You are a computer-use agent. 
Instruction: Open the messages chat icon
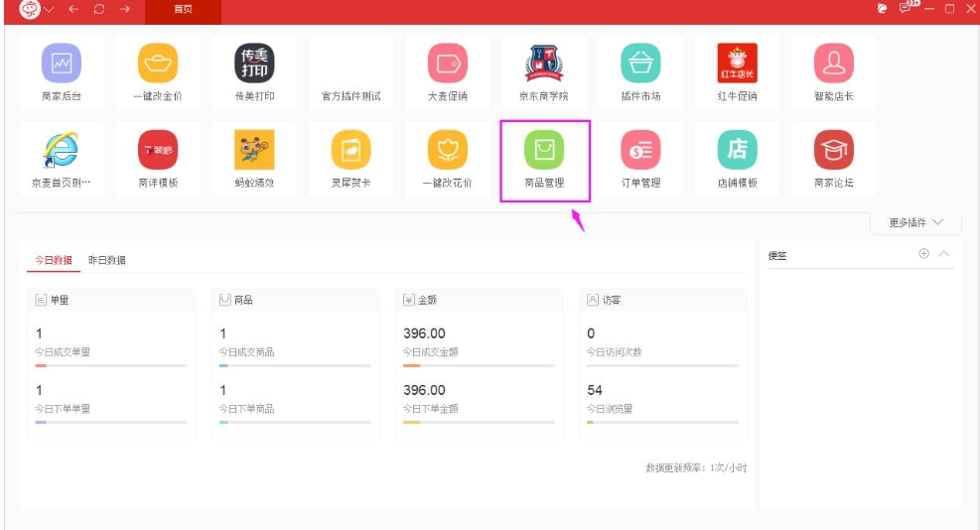[905, 8]
